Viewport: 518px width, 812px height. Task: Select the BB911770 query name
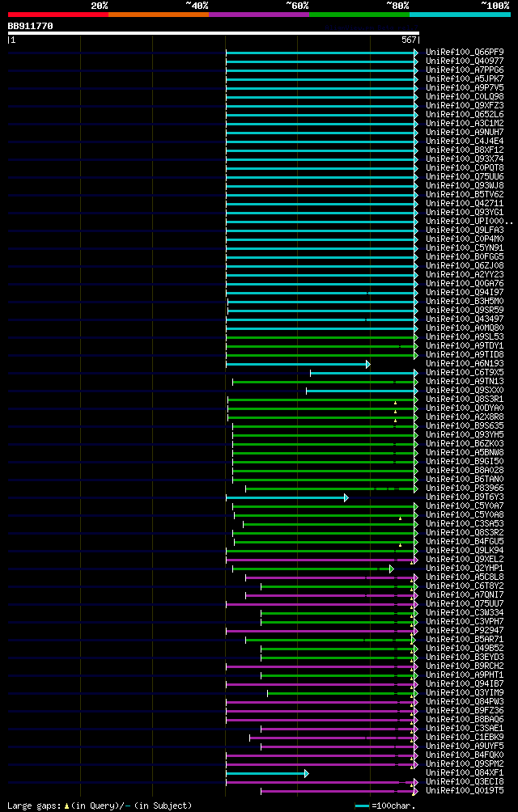[30, 25]
